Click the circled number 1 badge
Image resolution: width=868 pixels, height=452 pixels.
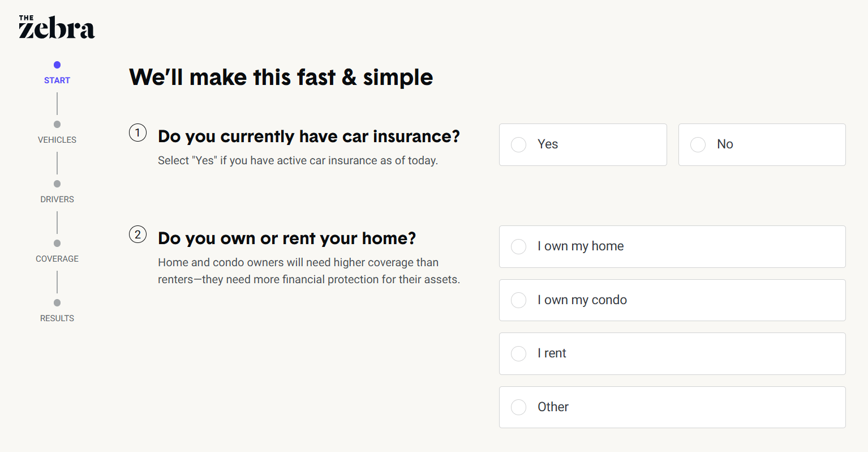pos(137,133)
